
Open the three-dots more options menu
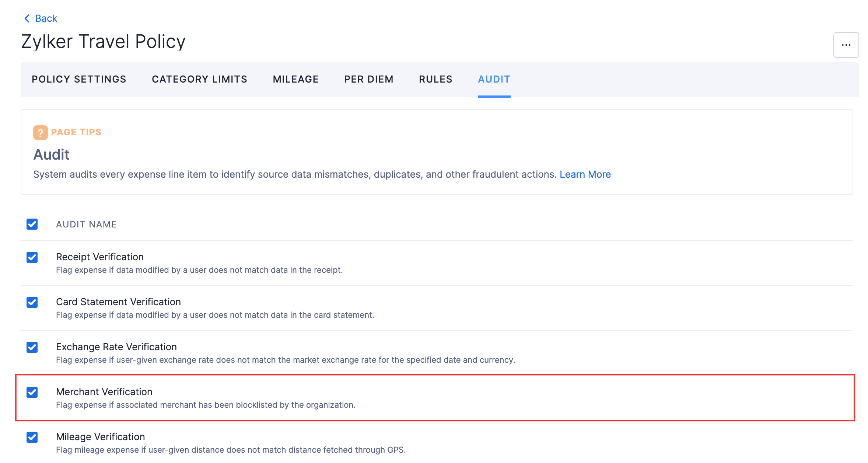846,45
